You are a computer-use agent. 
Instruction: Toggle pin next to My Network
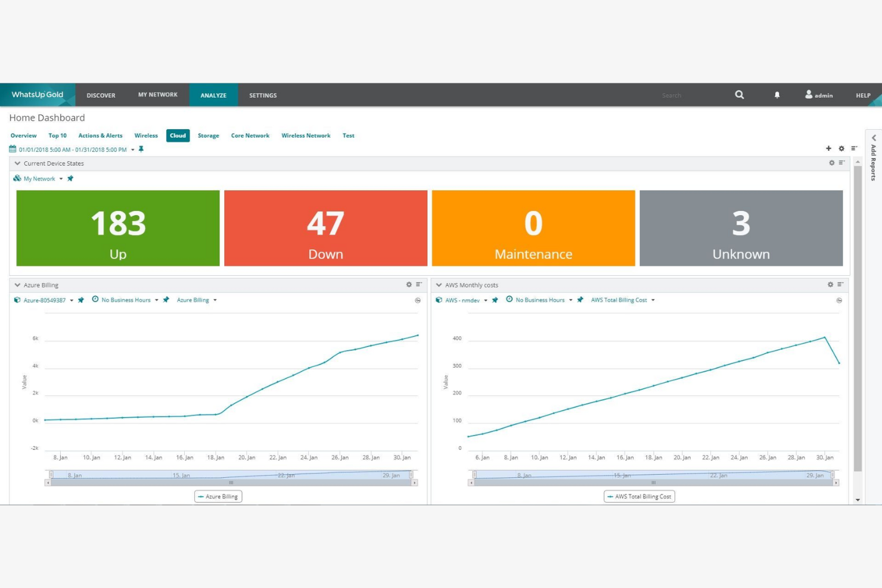coord(70,178)
